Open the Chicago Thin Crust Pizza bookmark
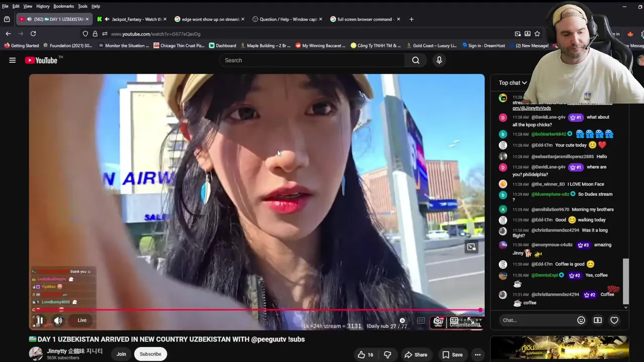 (x=179, y=45)
